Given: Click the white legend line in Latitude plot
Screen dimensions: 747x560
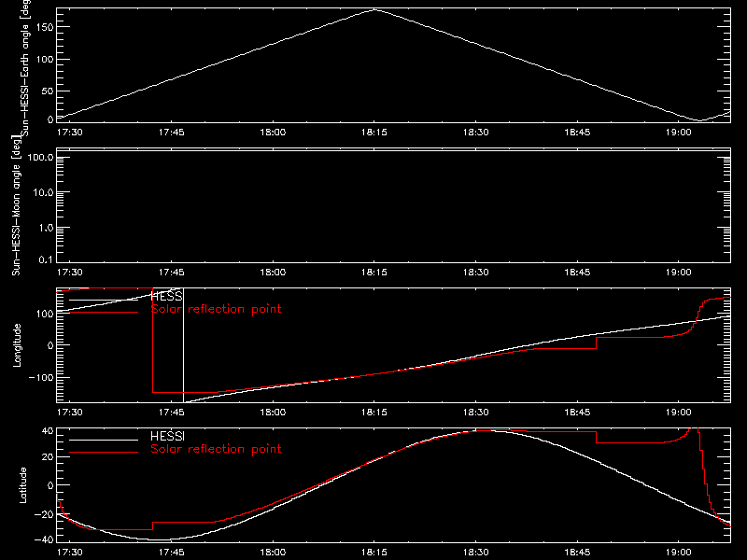Looking at the screenshot, I should point(104,440).
